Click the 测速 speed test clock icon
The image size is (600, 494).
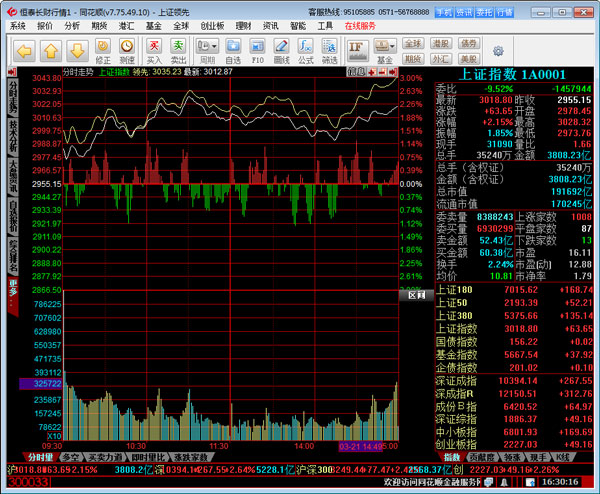(x=127, y=51)
